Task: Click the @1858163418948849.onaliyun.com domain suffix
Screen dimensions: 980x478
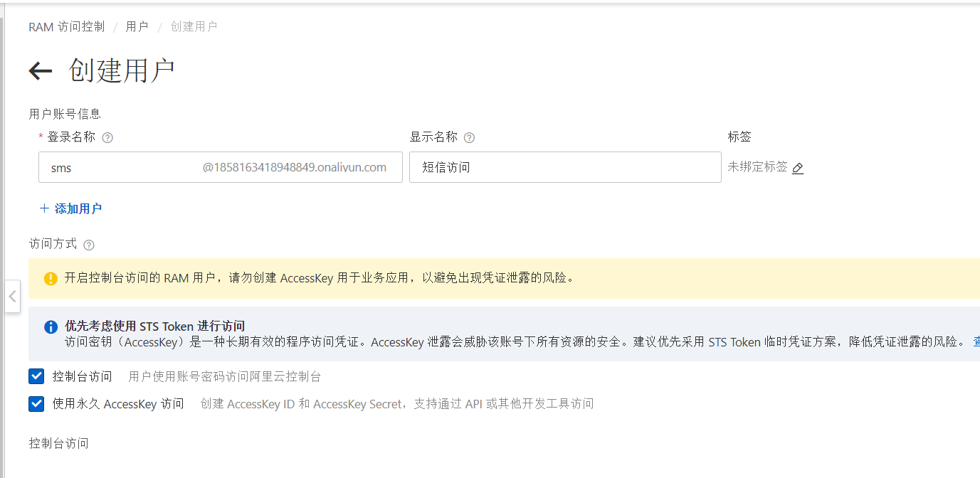Action: click(294, 168)
